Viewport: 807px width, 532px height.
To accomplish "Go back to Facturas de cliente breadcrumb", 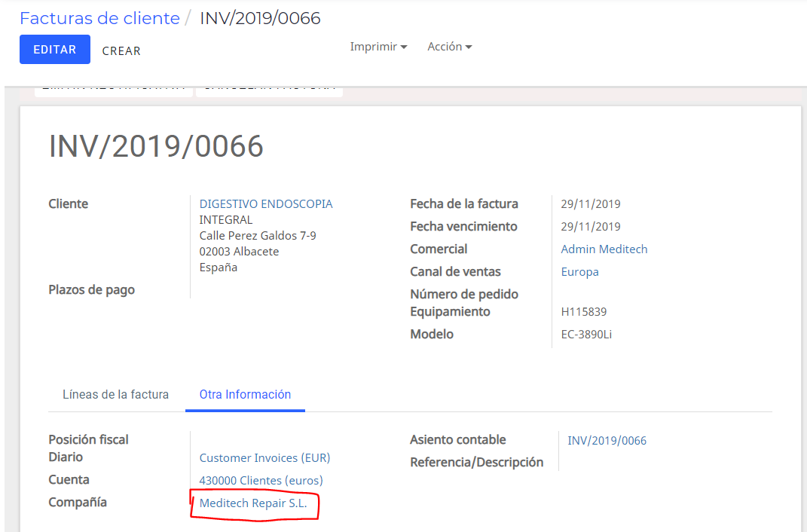I will point(100,18).
